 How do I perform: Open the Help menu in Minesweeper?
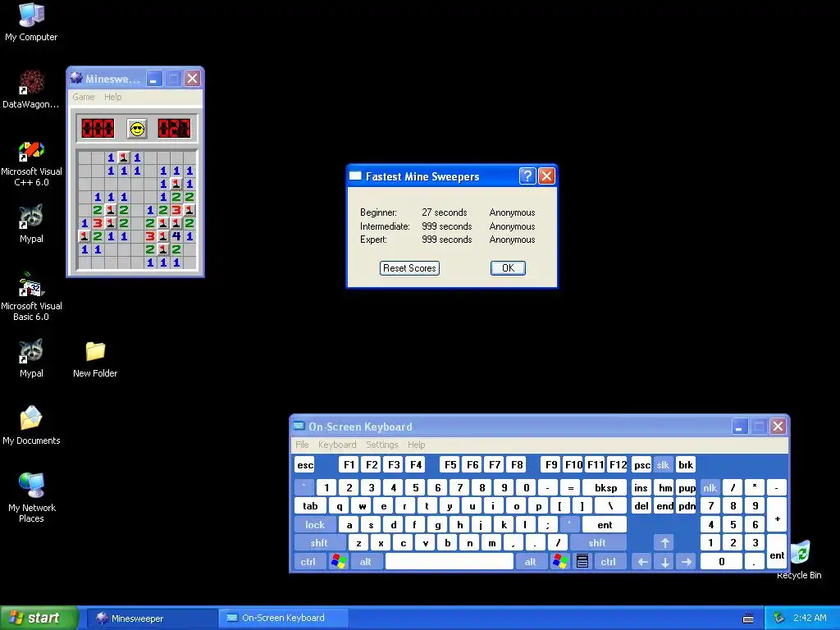click(x=113, y=97)
